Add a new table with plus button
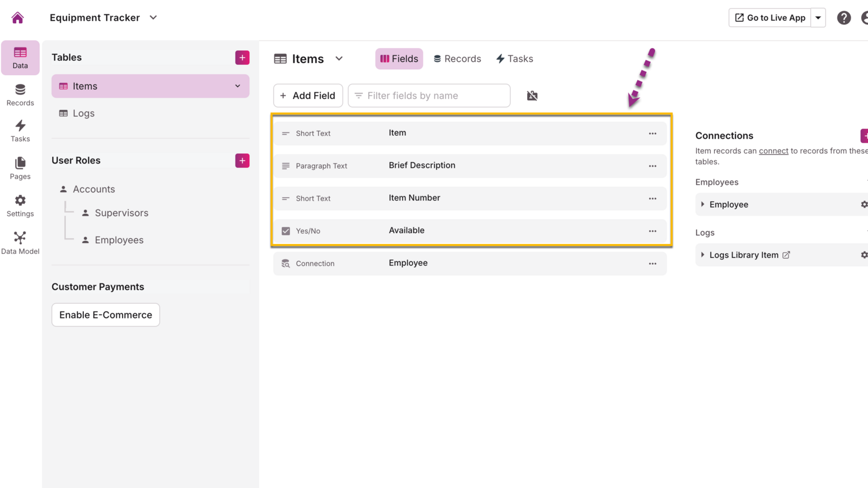Viewport: 868px width, 488px height. 242,58
